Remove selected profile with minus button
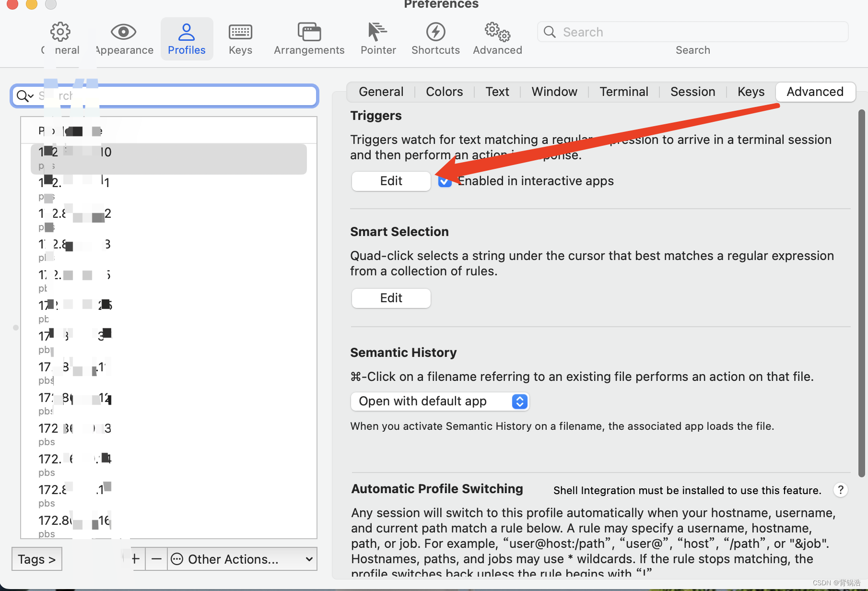 coord(156,559)
